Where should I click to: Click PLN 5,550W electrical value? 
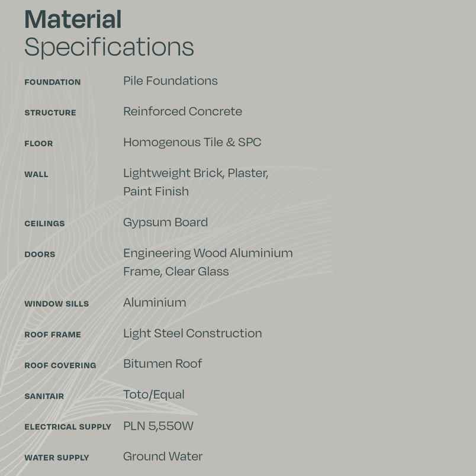click(158, 426)
